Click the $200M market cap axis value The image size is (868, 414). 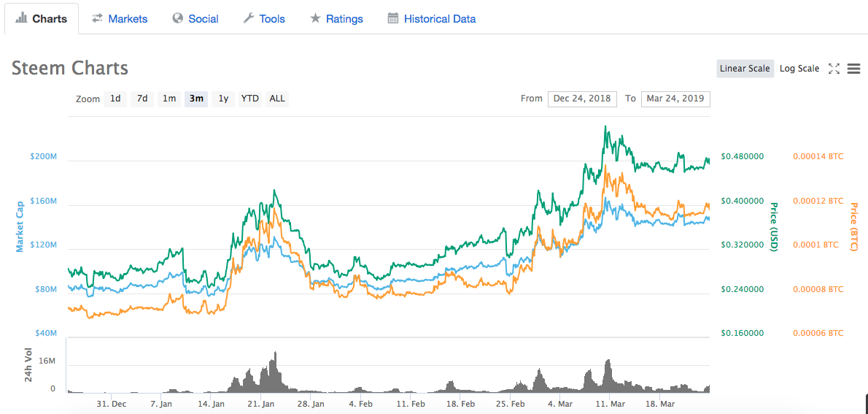point(42,157)
